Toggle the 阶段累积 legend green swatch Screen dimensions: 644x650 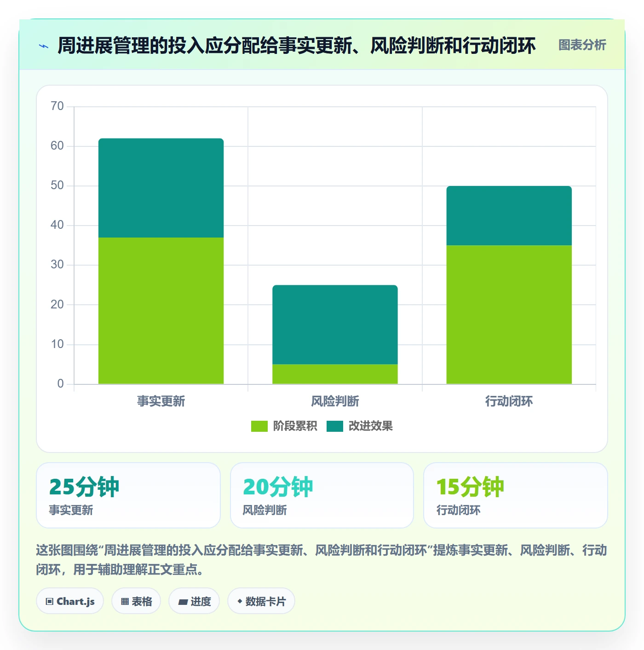point(259,426)
